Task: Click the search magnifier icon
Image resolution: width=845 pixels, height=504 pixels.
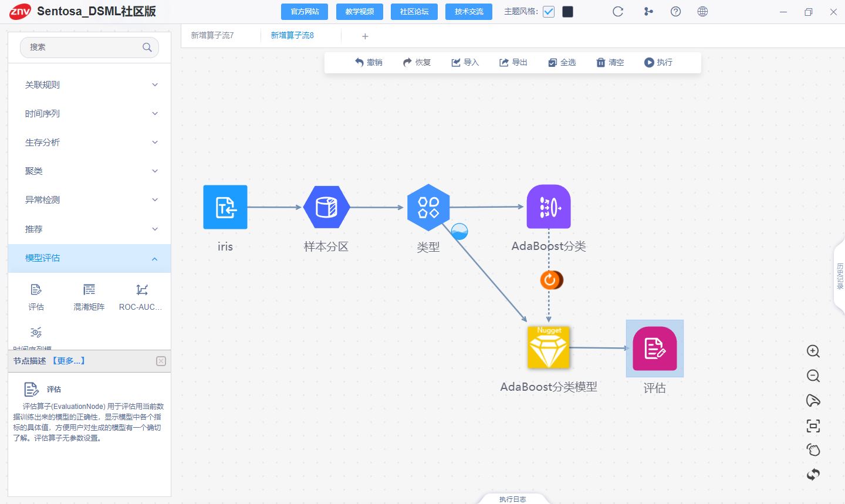Action: (147, 48)
